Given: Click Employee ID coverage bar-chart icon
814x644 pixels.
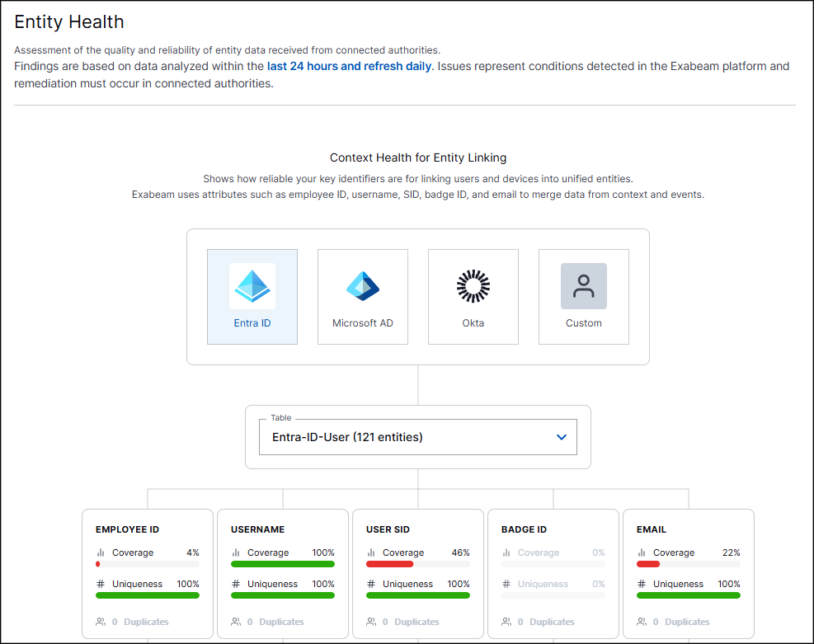Looking at the screenshot, I should (101, 552).
